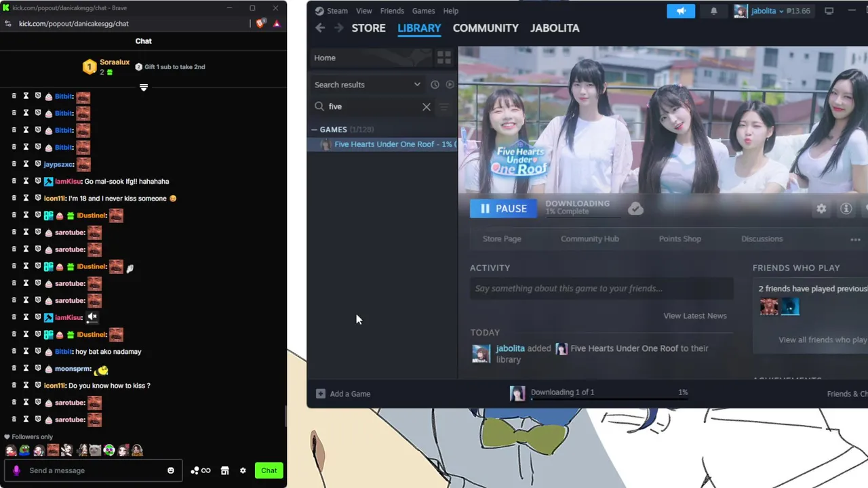Pause the game download

click(x=503, y=209)
